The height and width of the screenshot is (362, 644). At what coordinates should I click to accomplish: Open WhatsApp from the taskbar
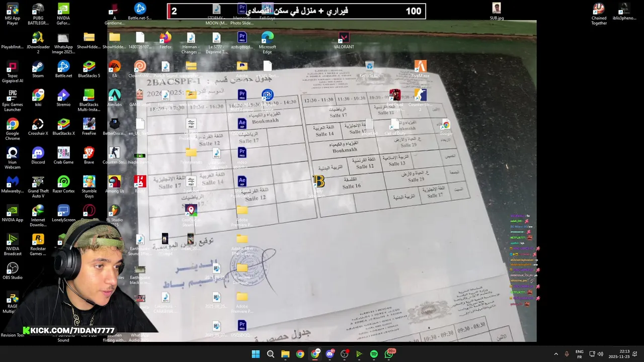(389, 354)
